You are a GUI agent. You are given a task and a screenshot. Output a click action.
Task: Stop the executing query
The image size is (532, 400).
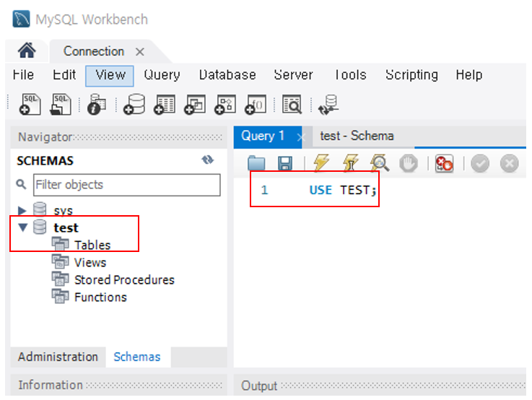coord(409,163)
